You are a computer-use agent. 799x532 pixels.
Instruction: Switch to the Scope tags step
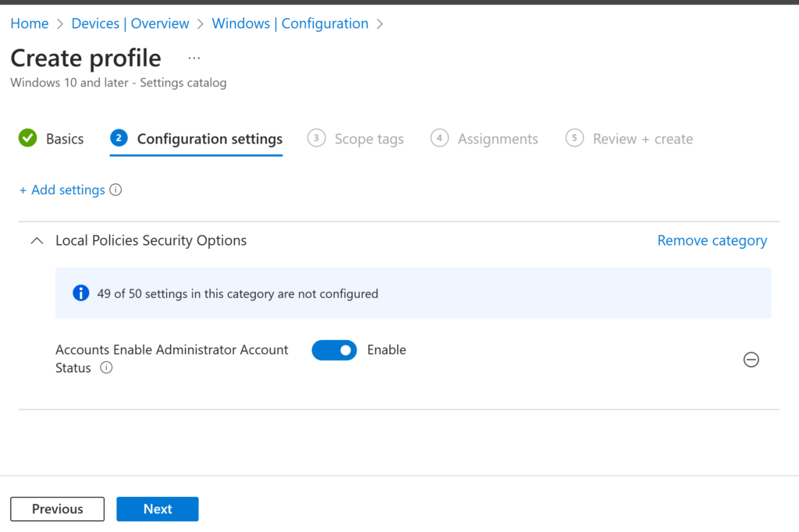368,139
